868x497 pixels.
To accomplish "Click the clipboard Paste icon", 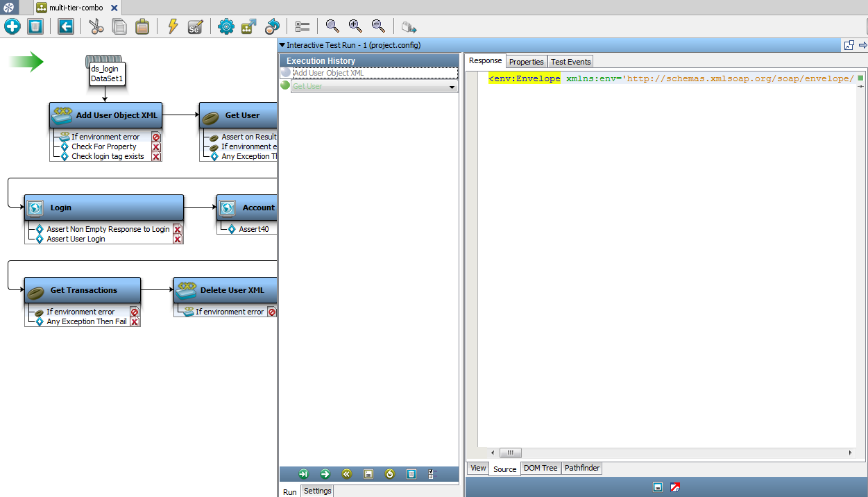I will [142, 26].
